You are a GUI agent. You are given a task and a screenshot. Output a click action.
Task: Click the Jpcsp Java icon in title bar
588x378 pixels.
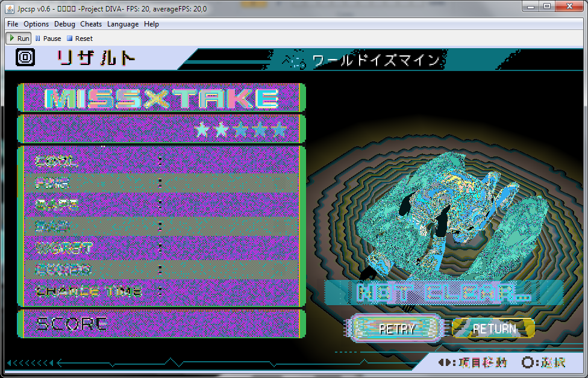10,8
